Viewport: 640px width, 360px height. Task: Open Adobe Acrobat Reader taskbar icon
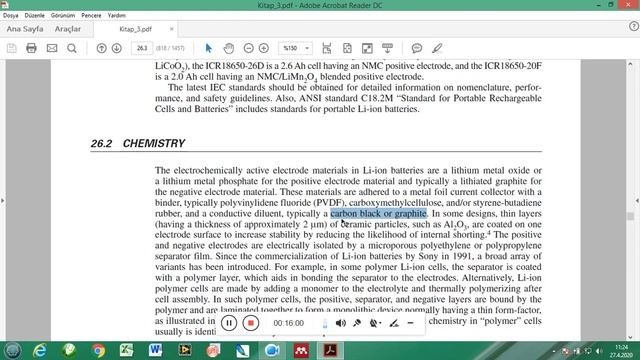point(330,351)
